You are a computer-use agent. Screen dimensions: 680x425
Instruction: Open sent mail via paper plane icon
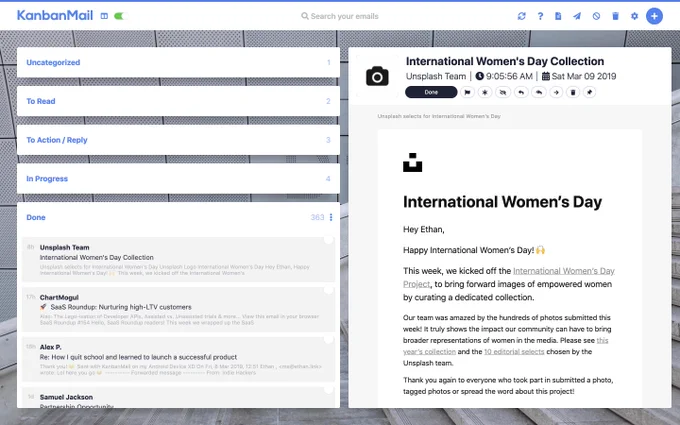pos(577,16)
